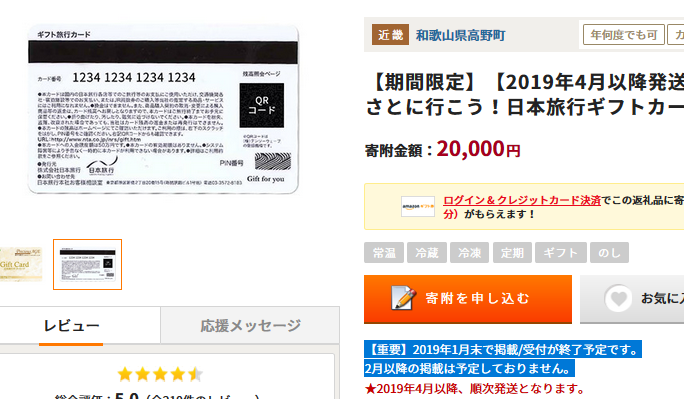
Task: Select the card back side thumbnail
Action: pos(88,264)
